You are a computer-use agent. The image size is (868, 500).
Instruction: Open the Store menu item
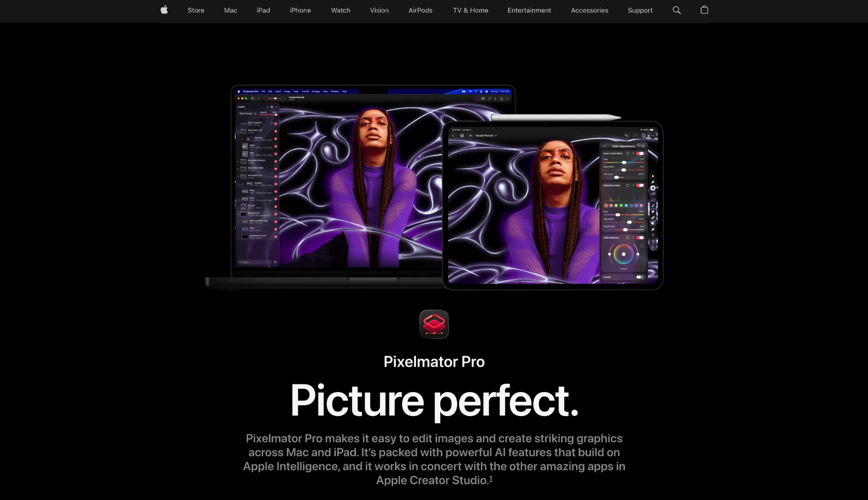pyautogui.click(x=196, y=10)
